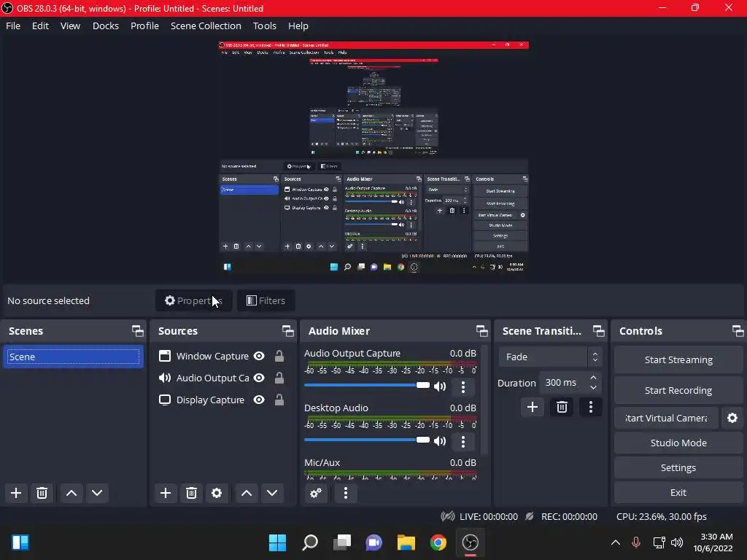Viewport: 747px width, 560px height.
Task: Open source properties gear in Sources panel
Action: [x=217, y=493]
